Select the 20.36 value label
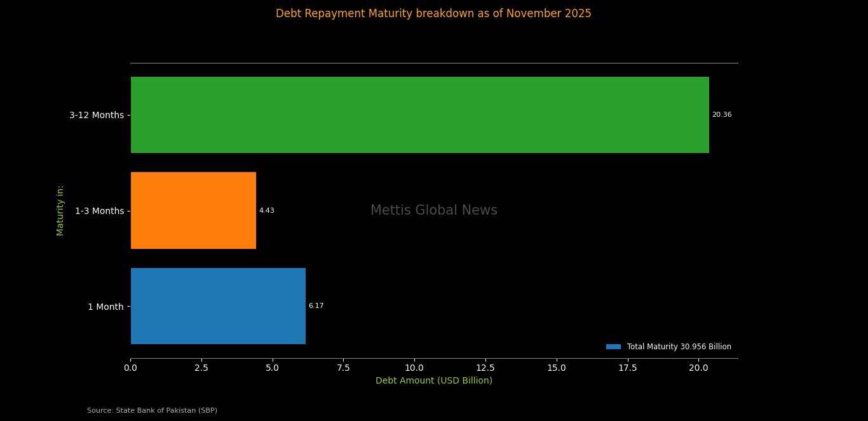Screen dimensions: 868x421 point(721,115)
